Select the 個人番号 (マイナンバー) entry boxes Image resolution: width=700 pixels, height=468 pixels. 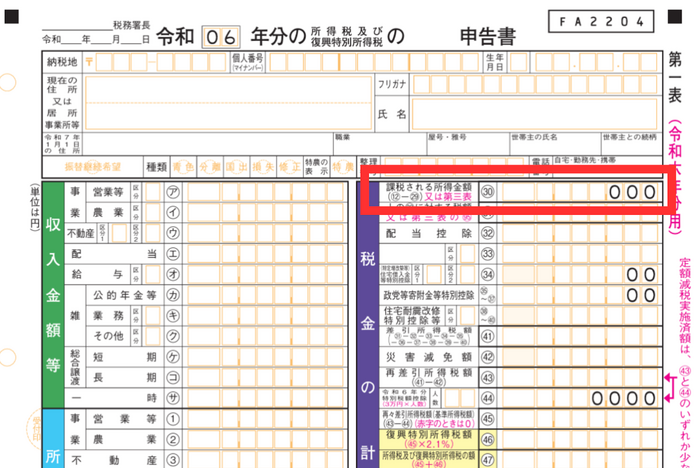(x=374, y=63)
